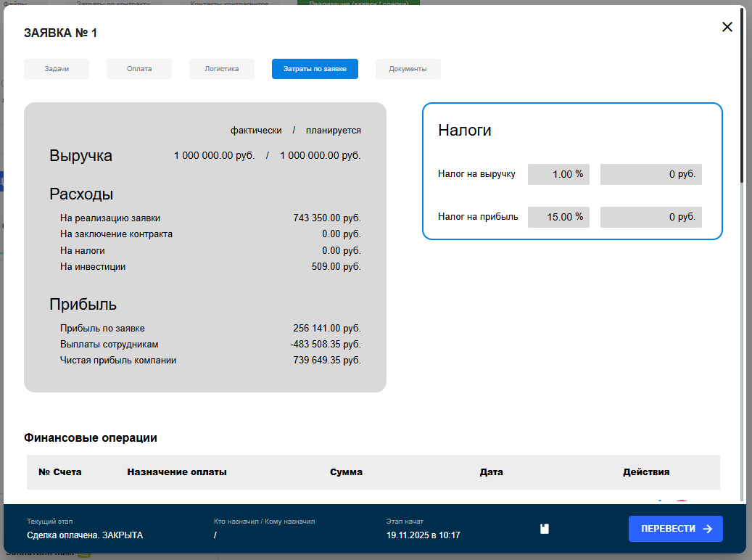This screenshot has height=560, width=752.
Task: Click the Назначение оплаты column header
Action: point(177,472)
